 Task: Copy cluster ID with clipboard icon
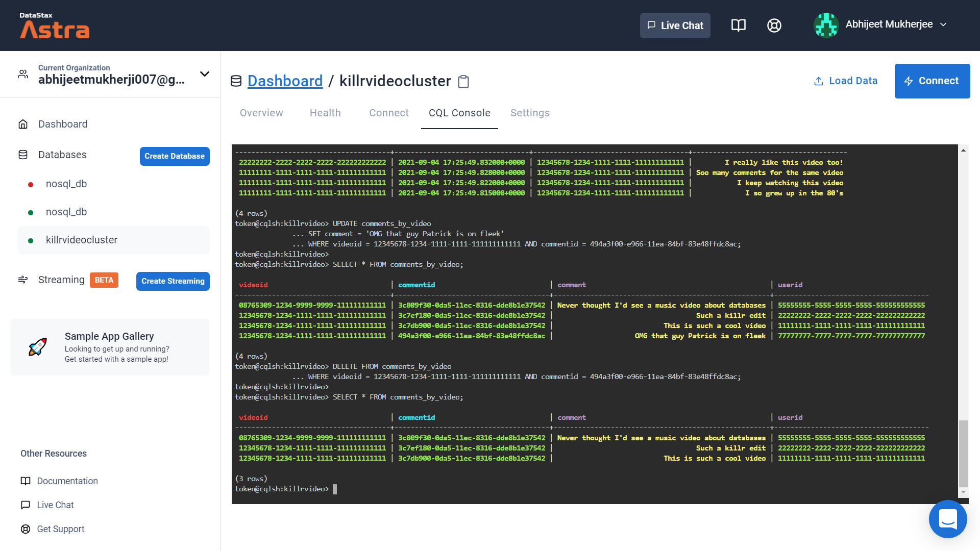coord(463,82)
